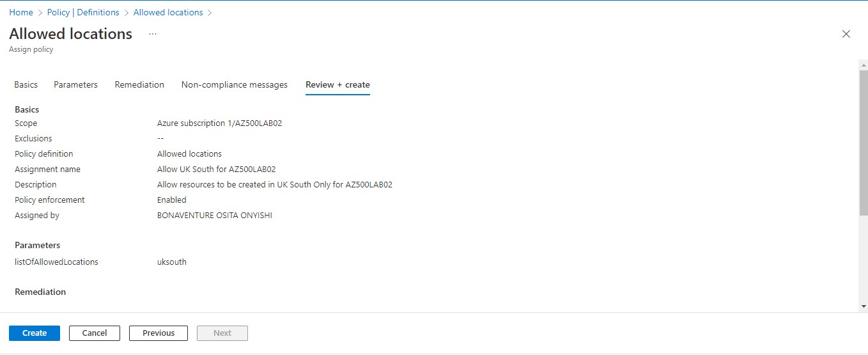Screen dimensions: 868x355
Task: Go back with the Previous button
Action: click(x=159, y=333)
